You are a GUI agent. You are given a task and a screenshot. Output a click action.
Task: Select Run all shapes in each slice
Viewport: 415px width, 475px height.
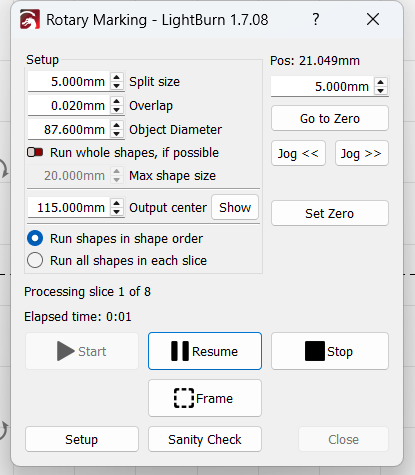(x=35, y=260)
